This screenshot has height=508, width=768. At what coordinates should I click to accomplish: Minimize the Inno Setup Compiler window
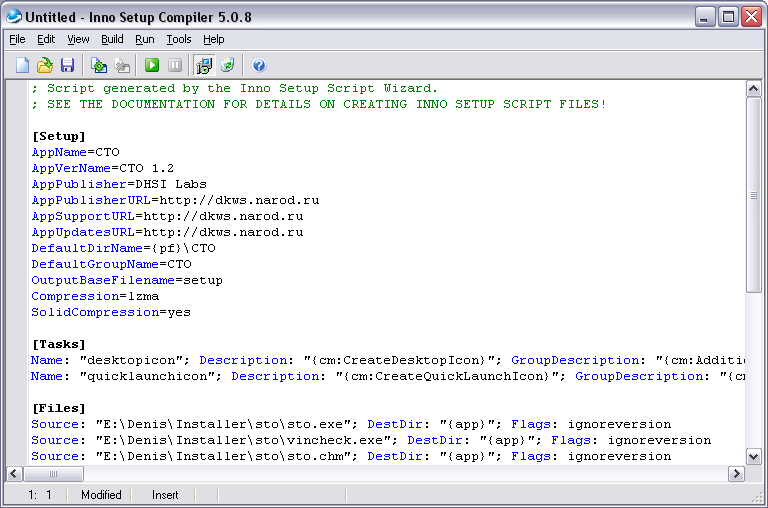pyautogui.click(x=705, y=17)
